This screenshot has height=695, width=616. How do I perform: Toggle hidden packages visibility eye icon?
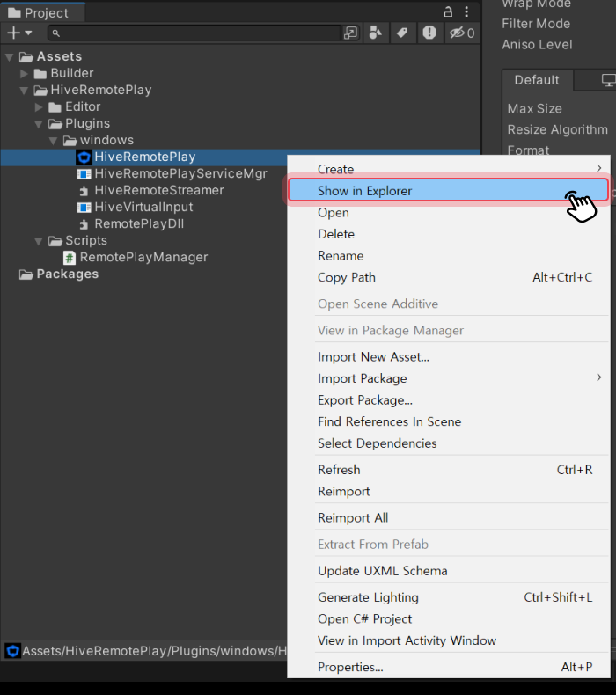pos(461,33)
